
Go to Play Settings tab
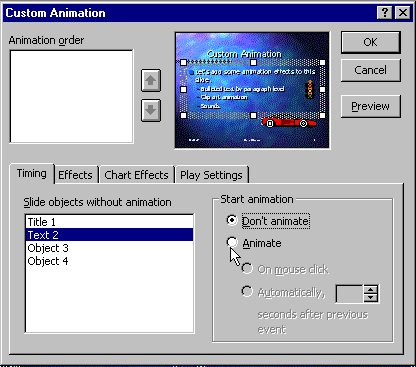tap(211, 175)
